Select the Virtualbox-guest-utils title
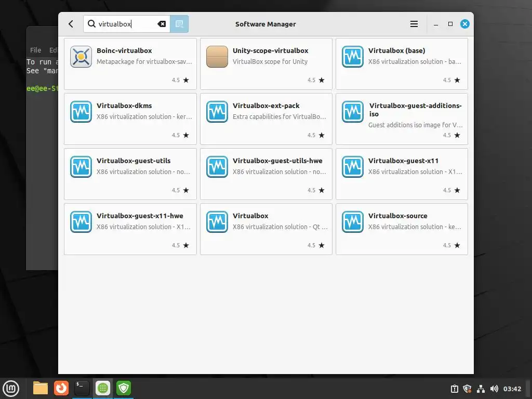The width and height of the screenshot is (532, 399). (134, 161)
